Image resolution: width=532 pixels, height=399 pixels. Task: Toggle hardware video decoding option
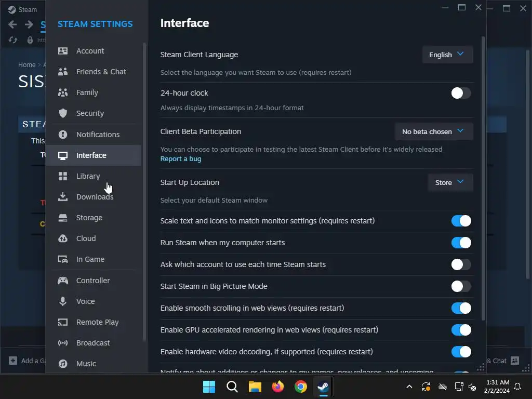(461, 352)
